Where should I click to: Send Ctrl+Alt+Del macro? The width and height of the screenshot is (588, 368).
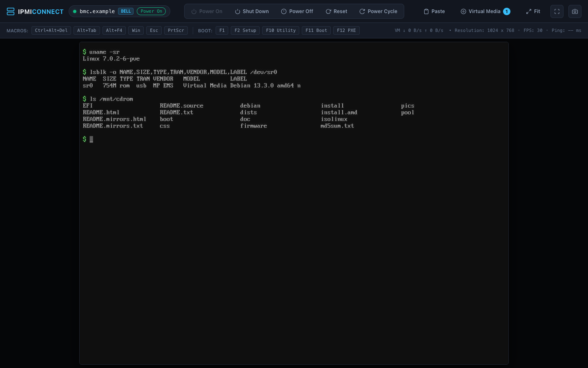point(51,31)
